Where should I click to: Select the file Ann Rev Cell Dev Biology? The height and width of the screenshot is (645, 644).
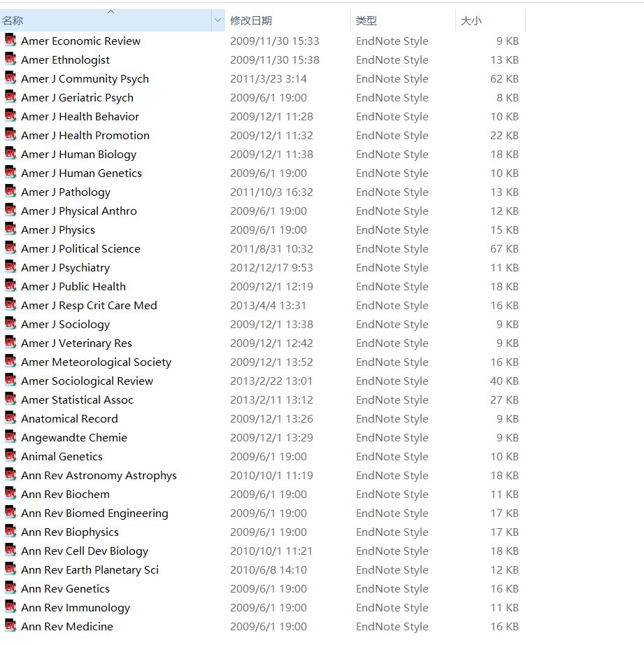[x=85, y=551]
